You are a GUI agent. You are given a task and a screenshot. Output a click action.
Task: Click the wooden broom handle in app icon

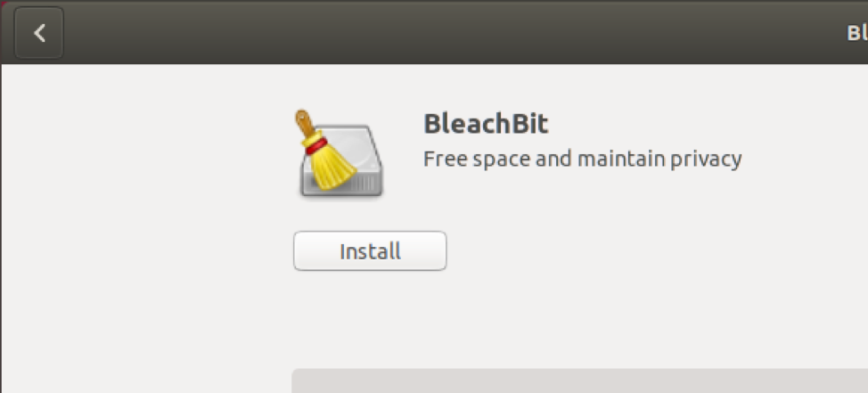(x=305, y=123)
